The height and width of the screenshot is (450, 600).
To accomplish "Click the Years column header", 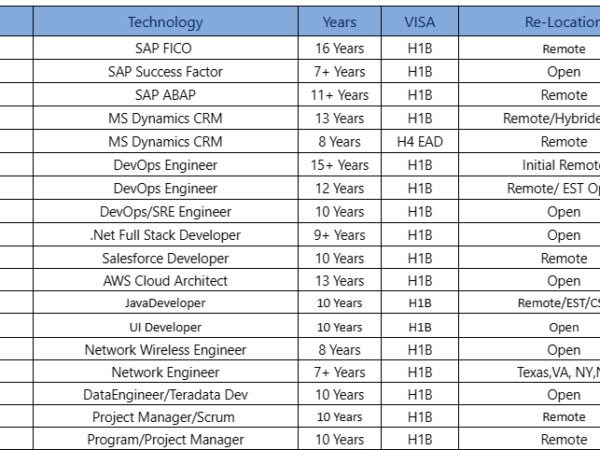I will [x=340, y=22].
